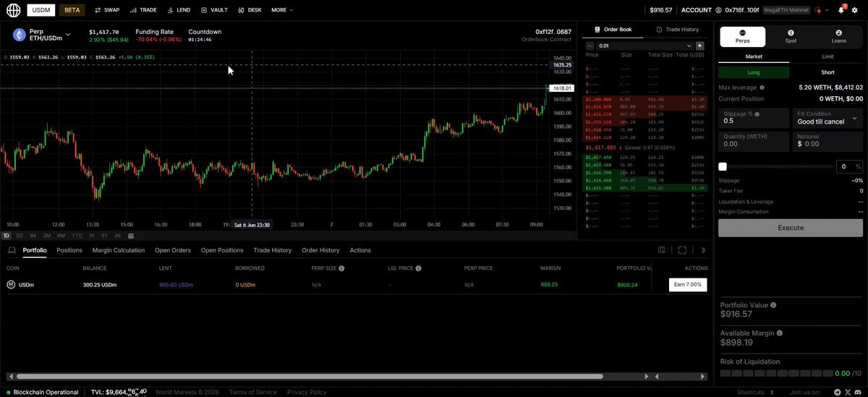Open the LEND menu item
This screenshot has width=868, height=397.
click(179, 10)
